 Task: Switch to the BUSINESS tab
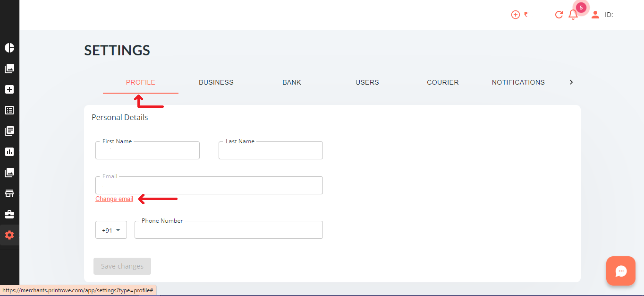pyautogui.click(x=216, y=82)
